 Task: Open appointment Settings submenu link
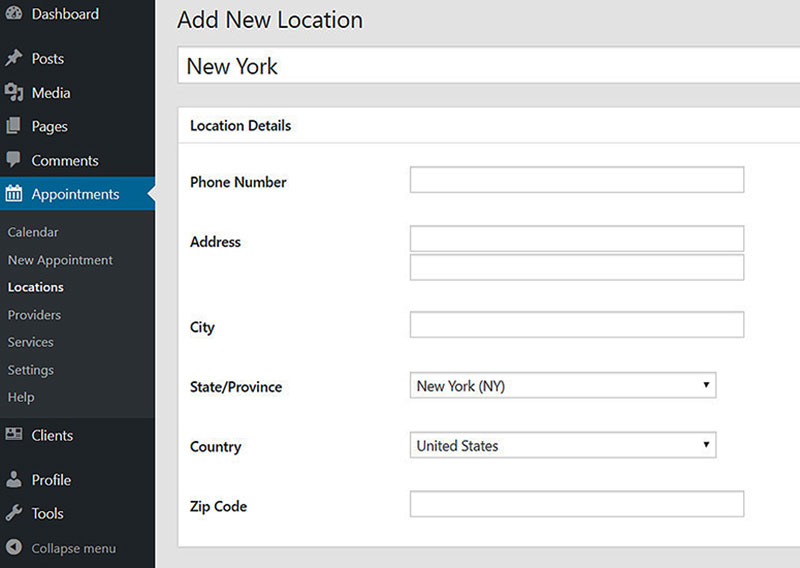pyautogui.click(x=31, y=370)
